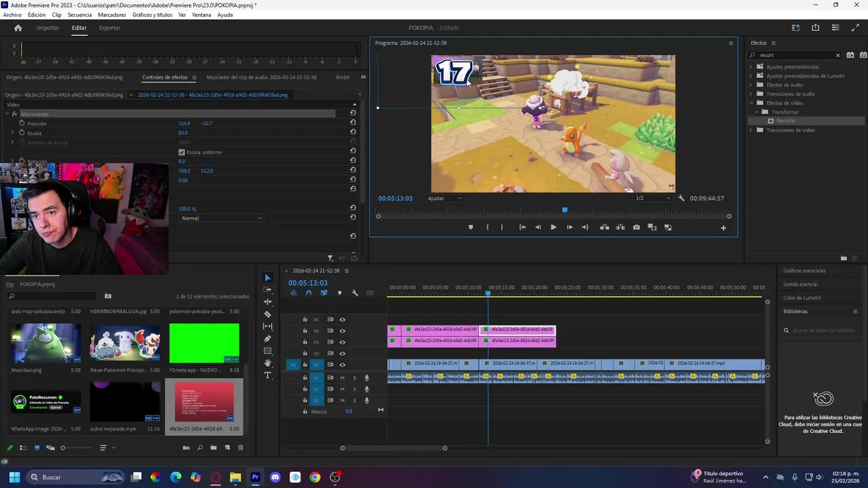Reset the Escala parameter
The width and height of the screenshot is (868, 488).
[353, 133]
